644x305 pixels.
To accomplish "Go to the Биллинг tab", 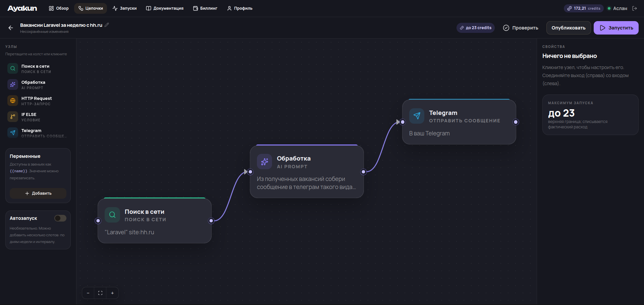I will 205,8.
